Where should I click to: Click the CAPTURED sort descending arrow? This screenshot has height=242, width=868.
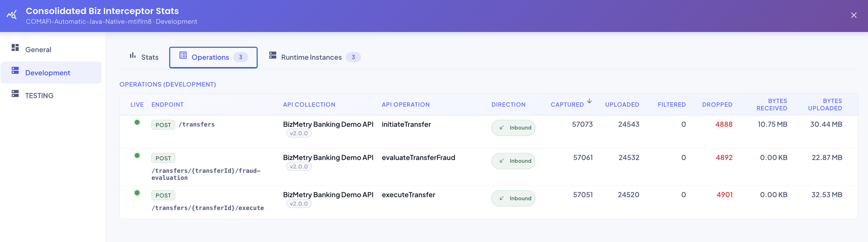[x=589, y=101]
